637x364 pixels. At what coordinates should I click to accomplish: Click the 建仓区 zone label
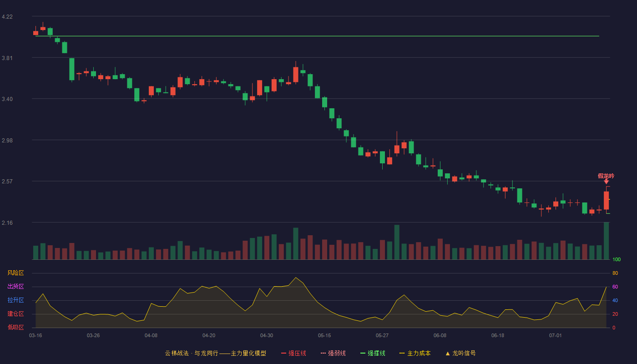(x=15, y=314)
